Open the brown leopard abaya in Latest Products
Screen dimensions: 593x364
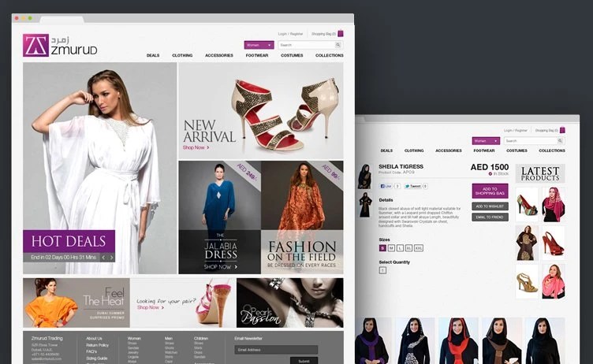(x=527, y=243)
